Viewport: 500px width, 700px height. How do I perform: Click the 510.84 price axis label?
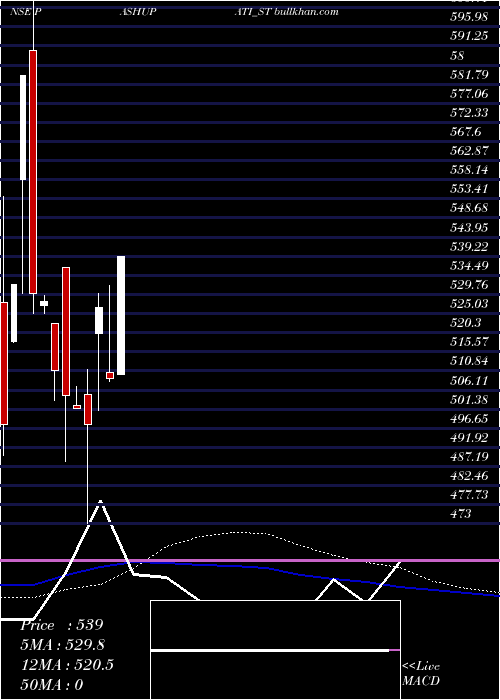469,361
